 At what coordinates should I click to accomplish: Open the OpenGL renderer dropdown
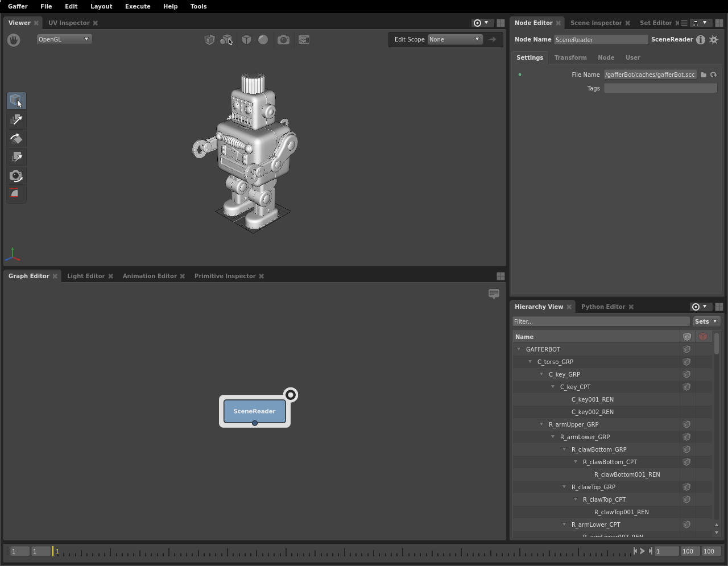pyautogui.click(x=64, y=39)
